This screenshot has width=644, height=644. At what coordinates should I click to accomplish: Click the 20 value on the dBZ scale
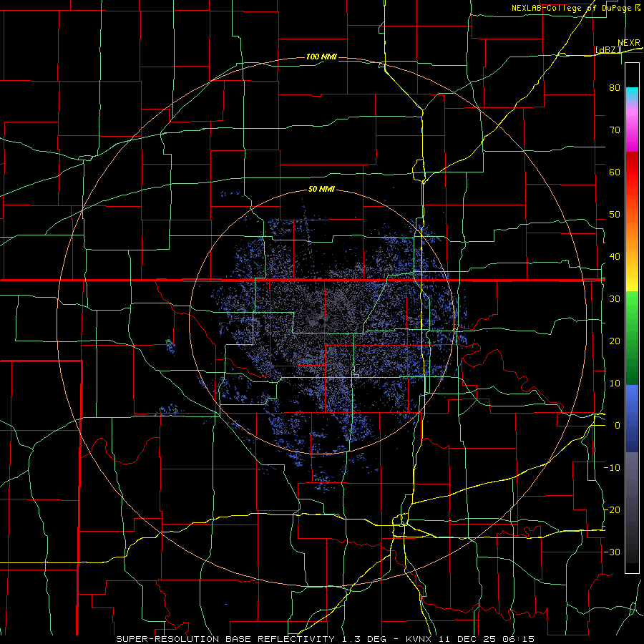615,341
